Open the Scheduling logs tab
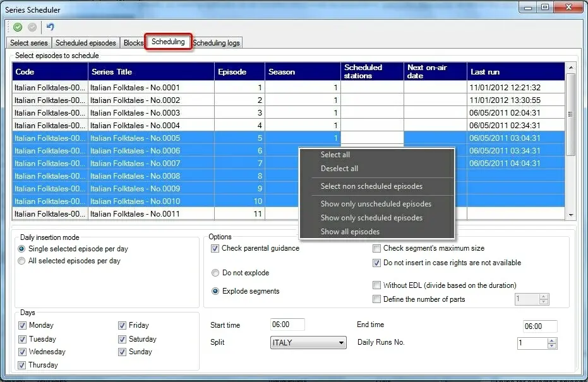Screen dimensions: 588x382 click(x=216, y=43)
